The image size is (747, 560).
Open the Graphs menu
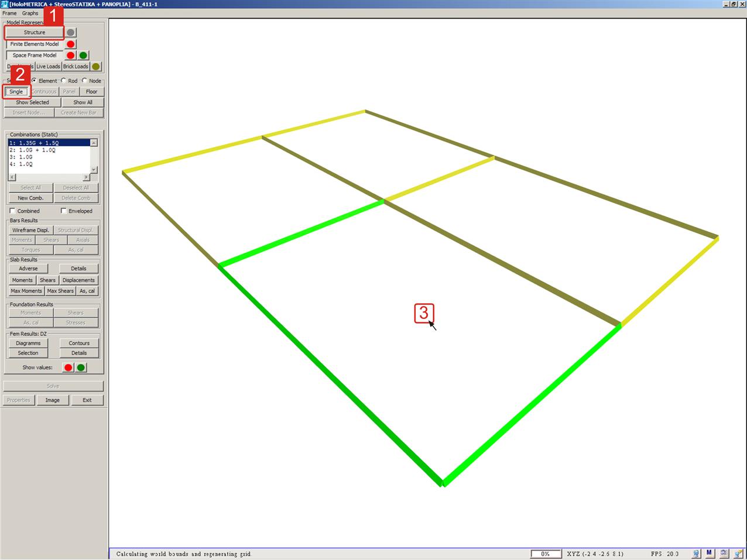[30, 13]
